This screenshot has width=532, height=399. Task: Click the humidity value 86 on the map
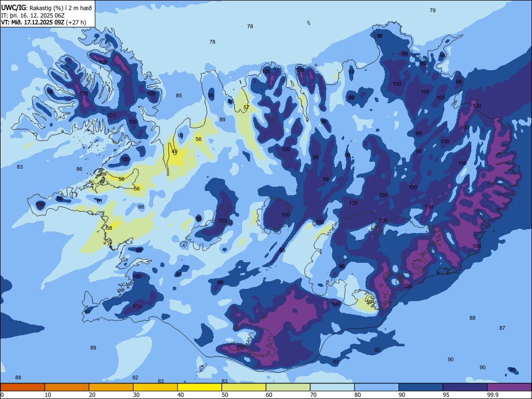tap(79, 169)
